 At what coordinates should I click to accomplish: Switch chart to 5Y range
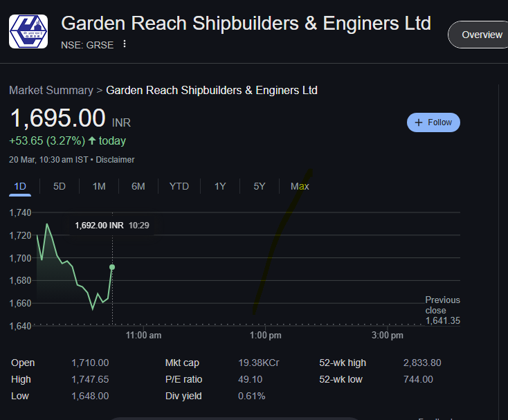click(x=260, y=187)
